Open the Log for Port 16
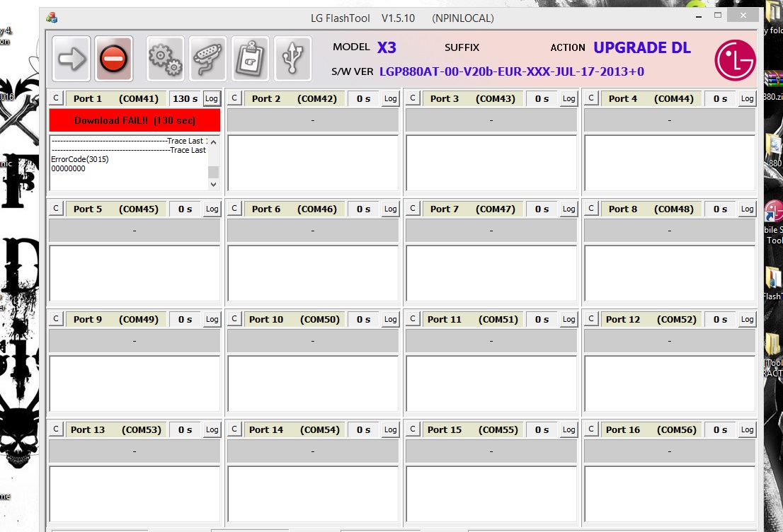Viewport: 783px width, 532px height. [747, 429]
